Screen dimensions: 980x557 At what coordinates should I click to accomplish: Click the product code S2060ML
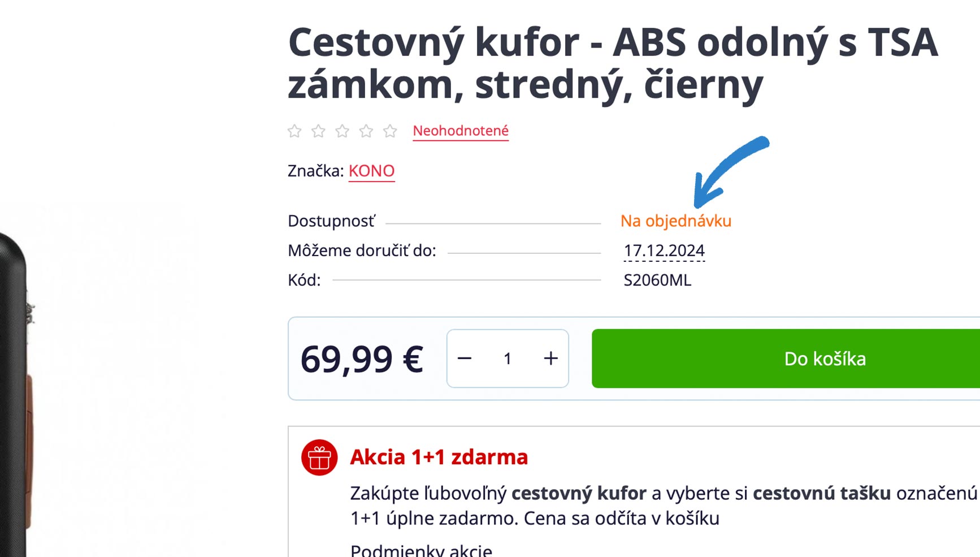pyautogui.click(x=657, y=280)
